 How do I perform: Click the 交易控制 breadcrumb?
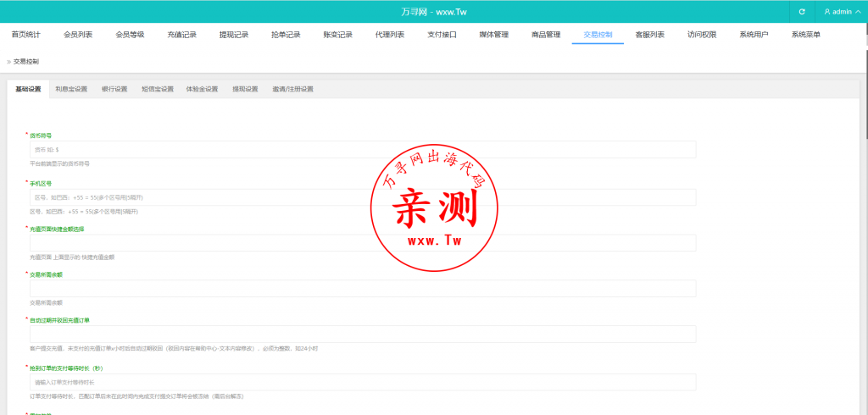(26, 62)
